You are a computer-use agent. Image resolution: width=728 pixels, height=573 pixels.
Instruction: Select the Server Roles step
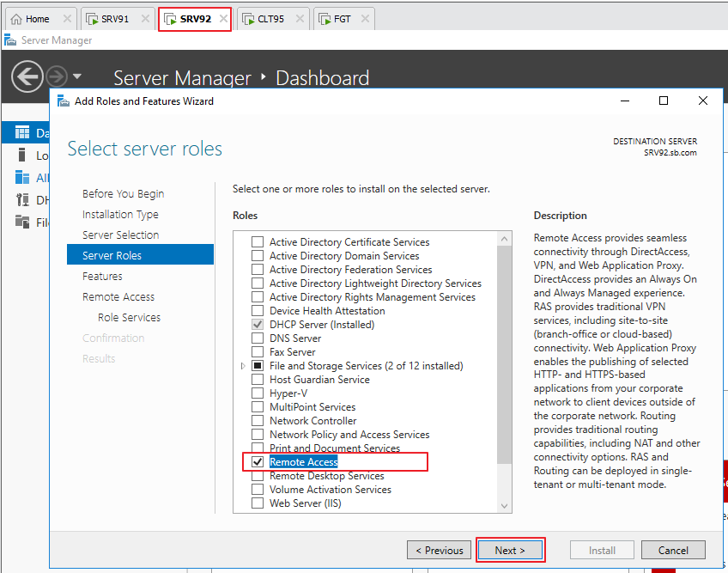(x=140, y=254)
